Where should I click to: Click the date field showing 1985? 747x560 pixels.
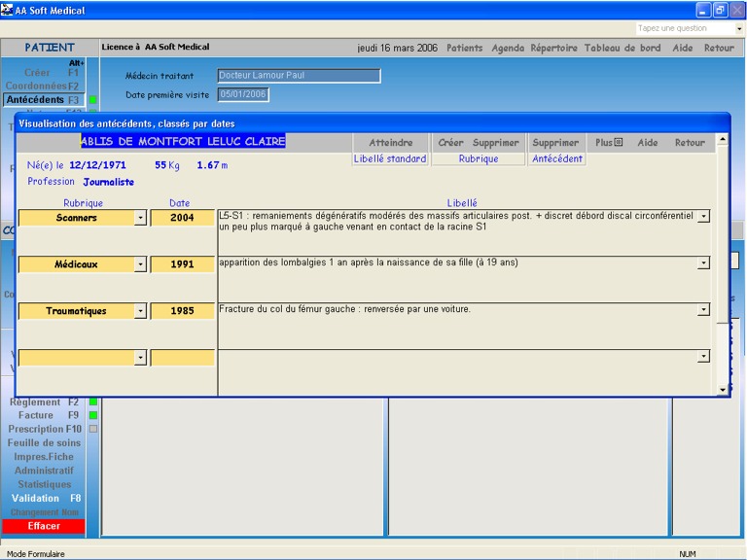coord(183,311)
